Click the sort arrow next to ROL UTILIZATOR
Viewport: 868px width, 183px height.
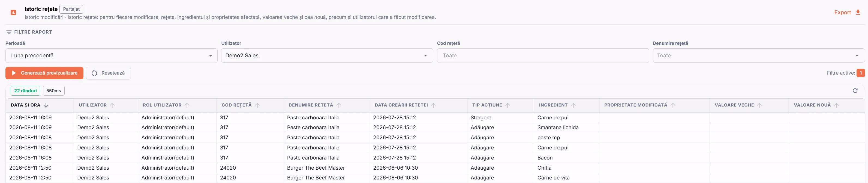[x=187, y=105]
